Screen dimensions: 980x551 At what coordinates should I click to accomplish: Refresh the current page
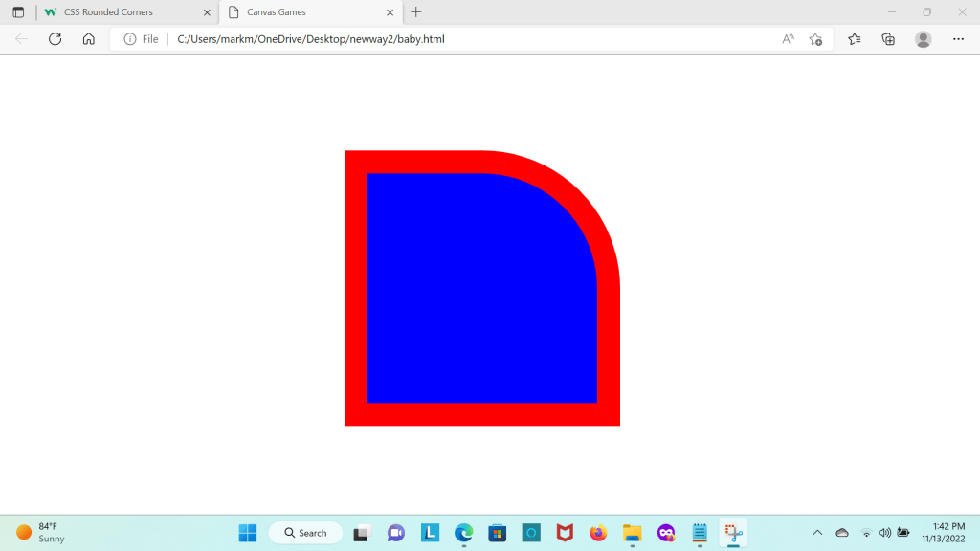click(55, 39)
